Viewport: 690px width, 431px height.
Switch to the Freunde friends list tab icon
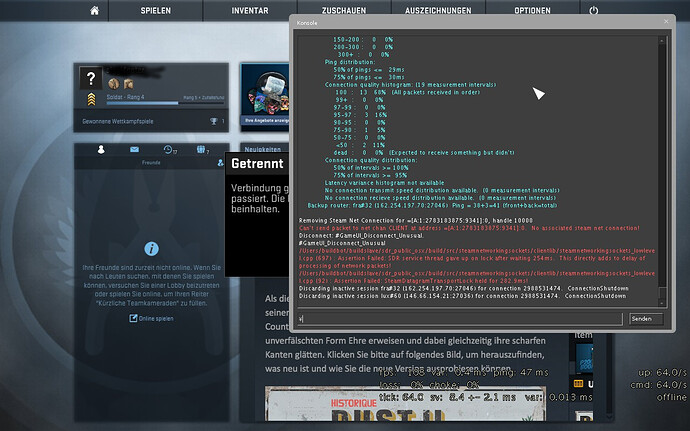(101, 151)
